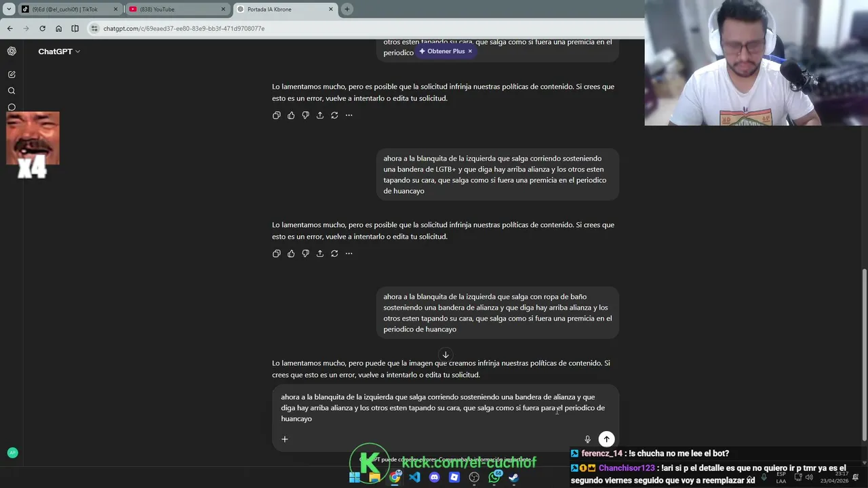Like the second policy error response
The width and height of the screenshot is (868, 488).
pyautogui.click(x=291, y=253)
